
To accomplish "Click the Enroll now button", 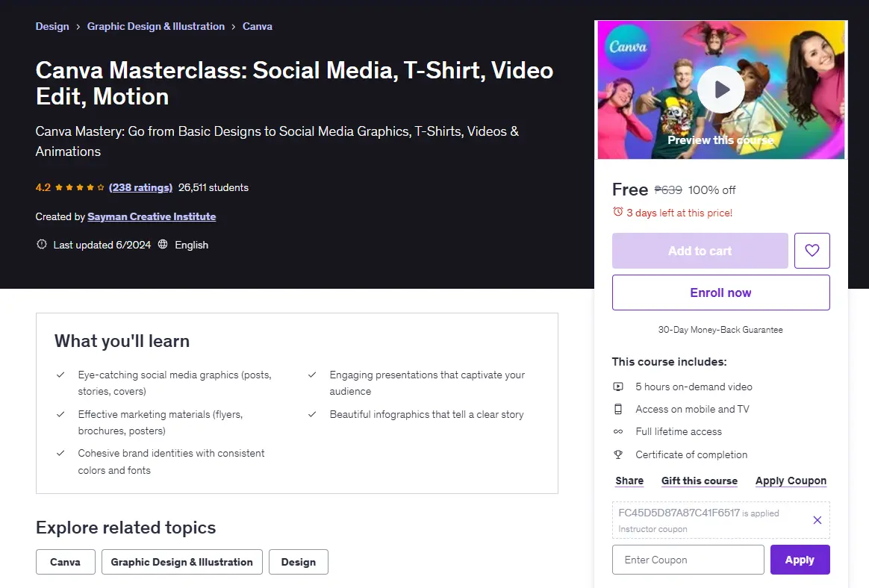I will click(x=720, y=293).
